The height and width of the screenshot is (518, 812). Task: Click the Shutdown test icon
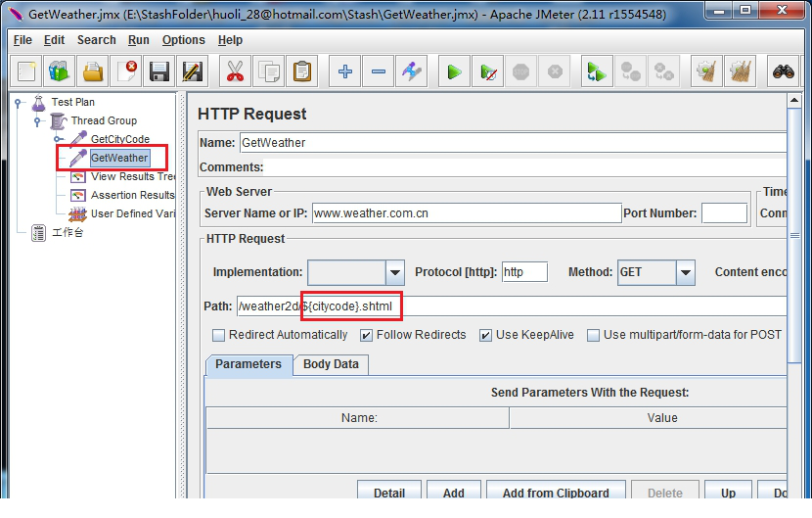click(x=555, y=71)
